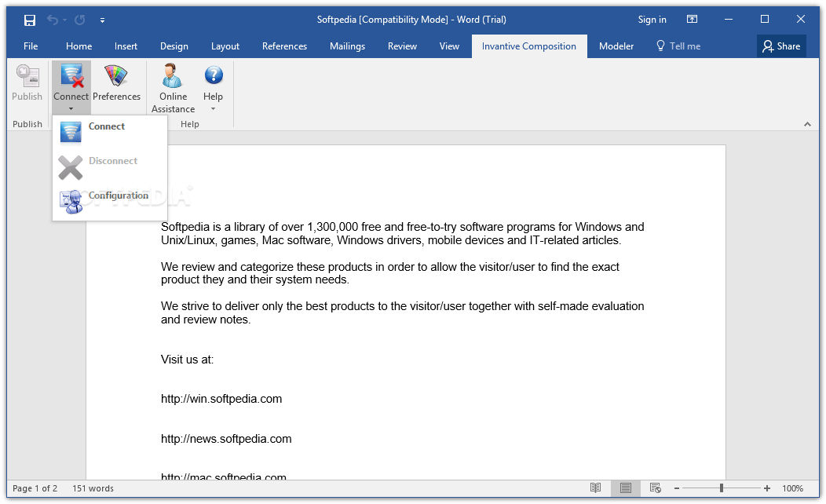Viewport: 826px width, 504px height.
Task: Maximize the Word window
Action: coord(765,20)
